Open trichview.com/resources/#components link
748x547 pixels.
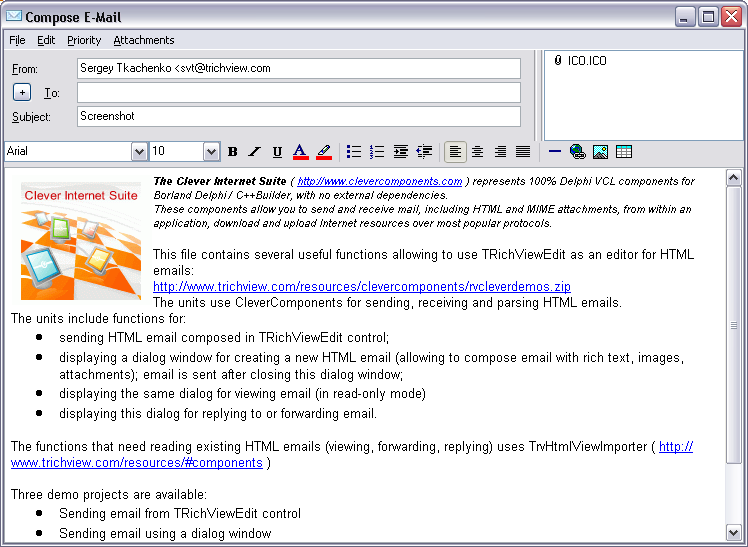tap(137, 463)
